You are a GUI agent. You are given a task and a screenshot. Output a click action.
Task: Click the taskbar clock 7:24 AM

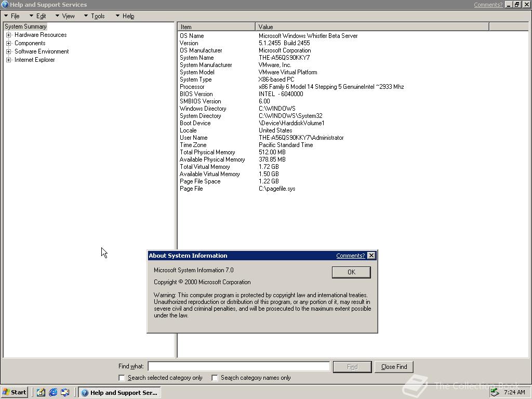(x=514, y=392)
